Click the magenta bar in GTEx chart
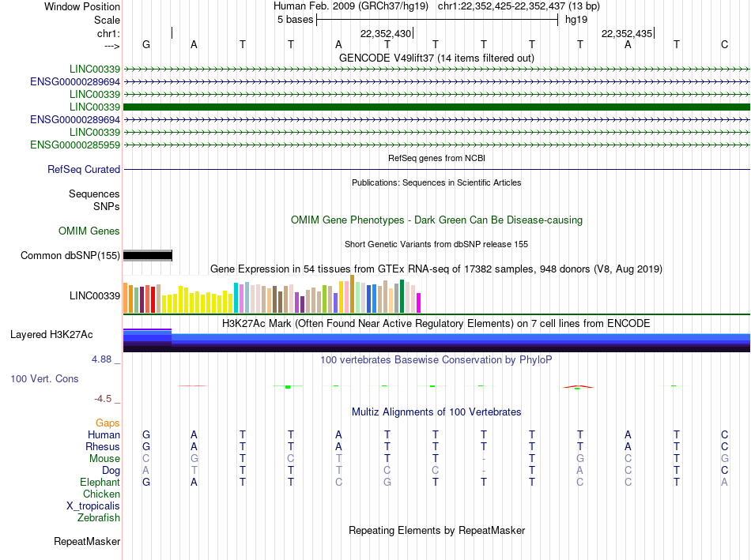 (419, 303)
